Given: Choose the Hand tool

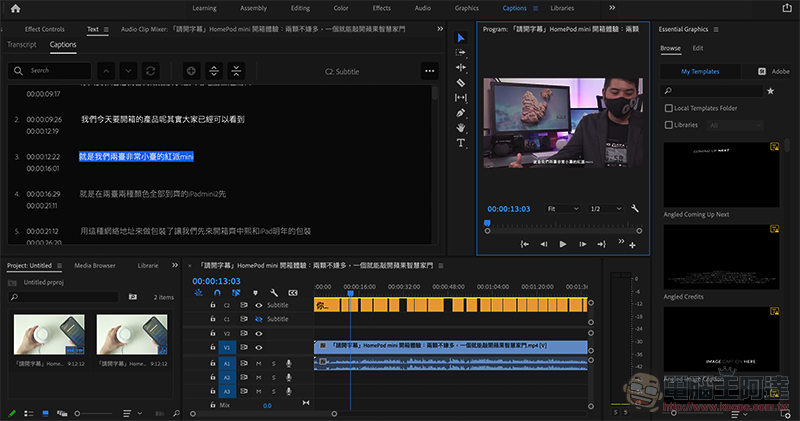Looking at the screenshot, I should tap(461, 128).
